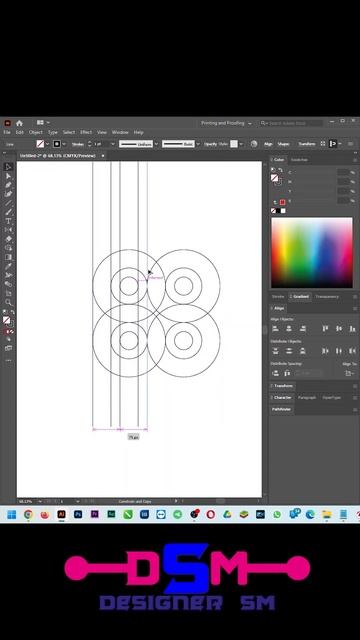The image size is (360, 640).
Task: Open the Basic brush definition dropdown
Action: 198,144
